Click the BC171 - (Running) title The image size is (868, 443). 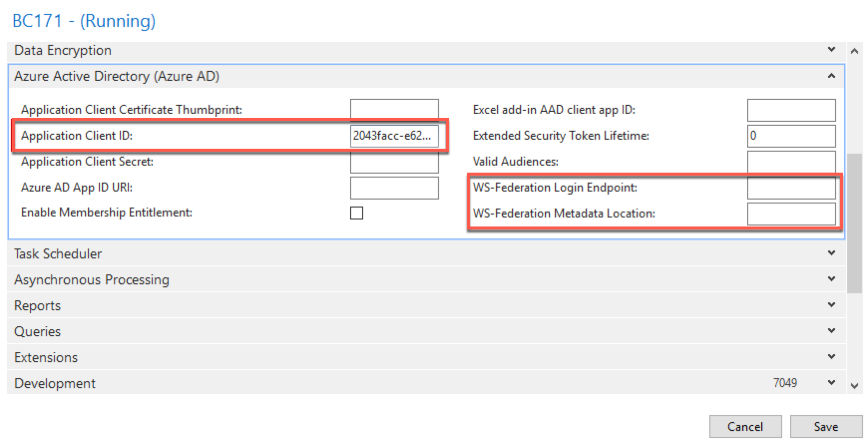[x=84, y=21]
